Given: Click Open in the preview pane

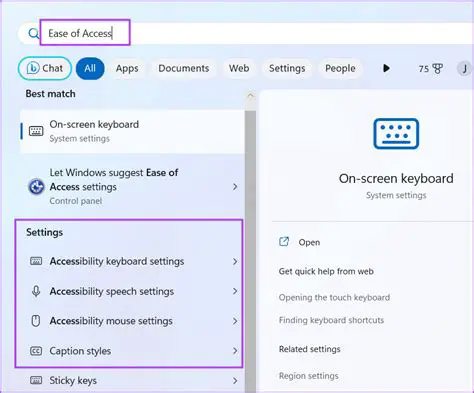Looking at the screenshot, I should pos(309,242).
